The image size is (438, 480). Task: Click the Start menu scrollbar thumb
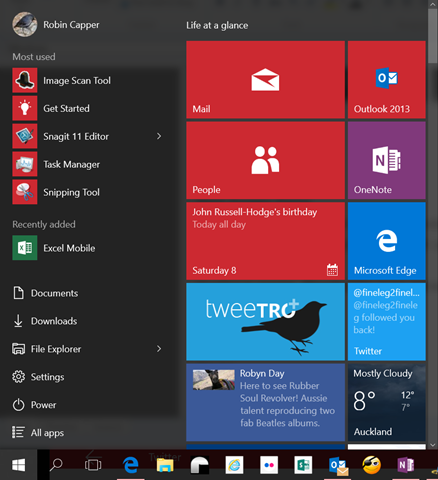[x=433, y=35]
